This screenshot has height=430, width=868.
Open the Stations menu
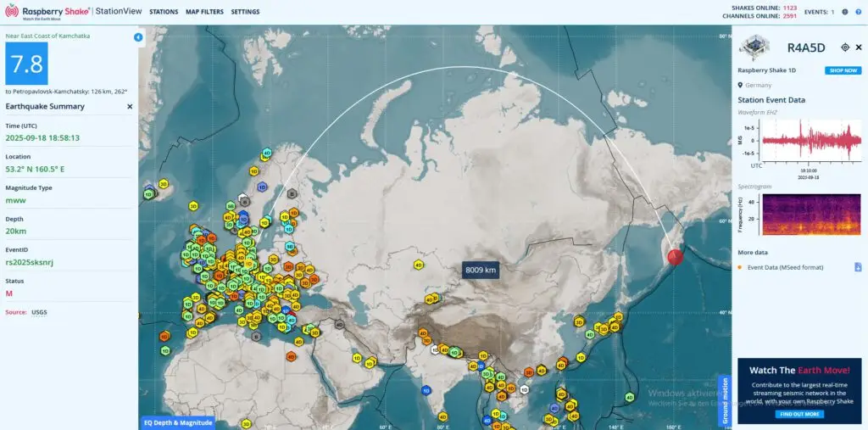[164, 12]
